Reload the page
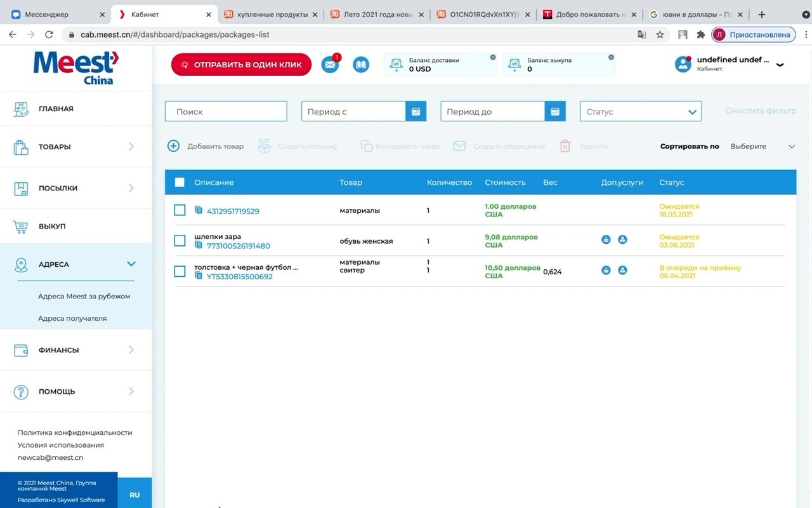The image size is (812, 508). tap(48, 34)
